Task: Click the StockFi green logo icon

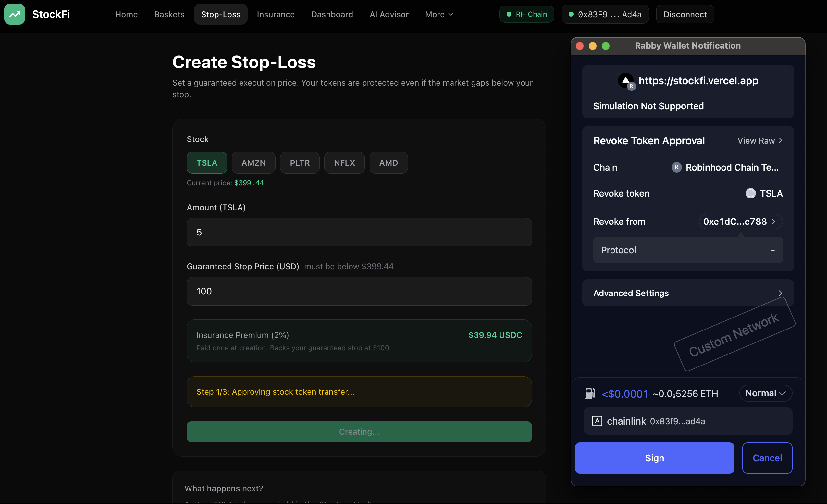Action: click(14, 14)
